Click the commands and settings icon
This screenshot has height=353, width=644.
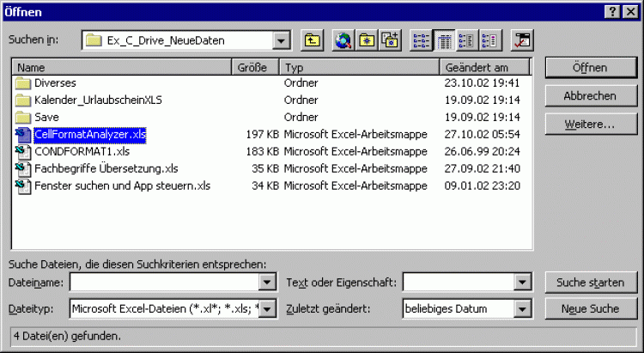pyautogui.click(x=521, y=40)
